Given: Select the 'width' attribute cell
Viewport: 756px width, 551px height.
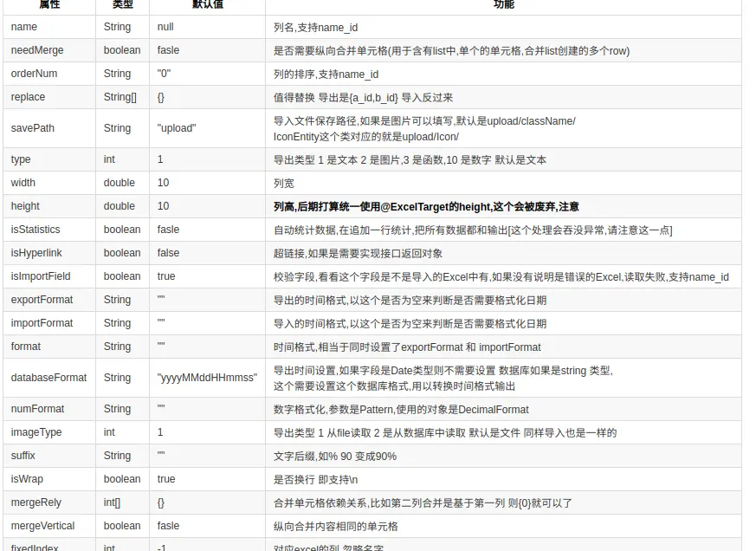Looking at the screenshot, I should coord(49,183).
